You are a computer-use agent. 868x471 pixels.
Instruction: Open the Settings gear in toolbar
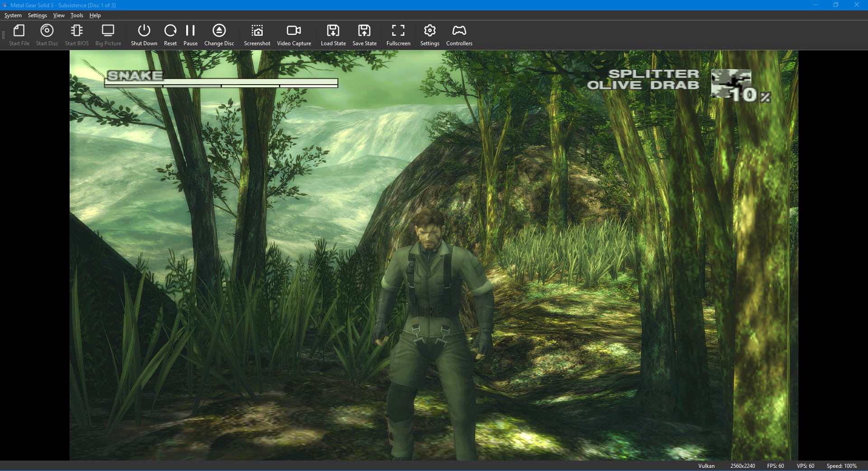429,31
